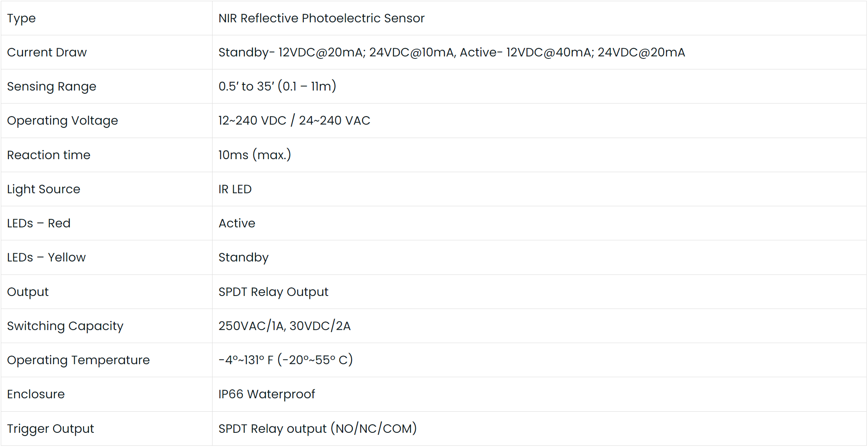Click the 'IP66 Waterproof' enclosure value
The image size is (868, 447).
point(266,394)
